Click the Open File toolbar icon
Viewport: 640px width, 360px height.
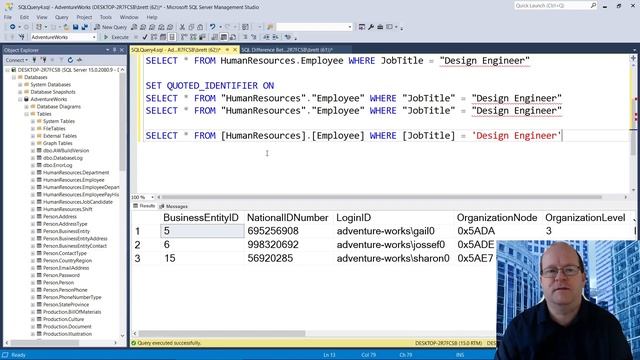66,27
